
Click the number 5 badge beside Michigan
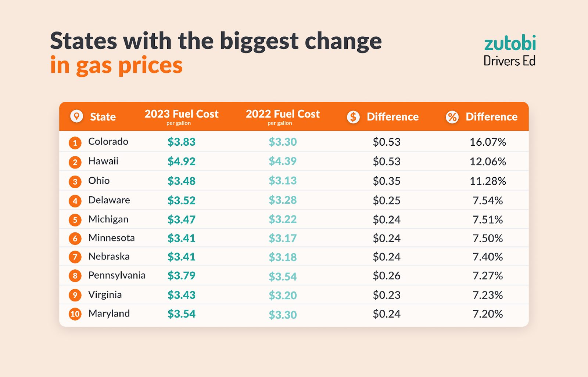click(x=75, y=220)
